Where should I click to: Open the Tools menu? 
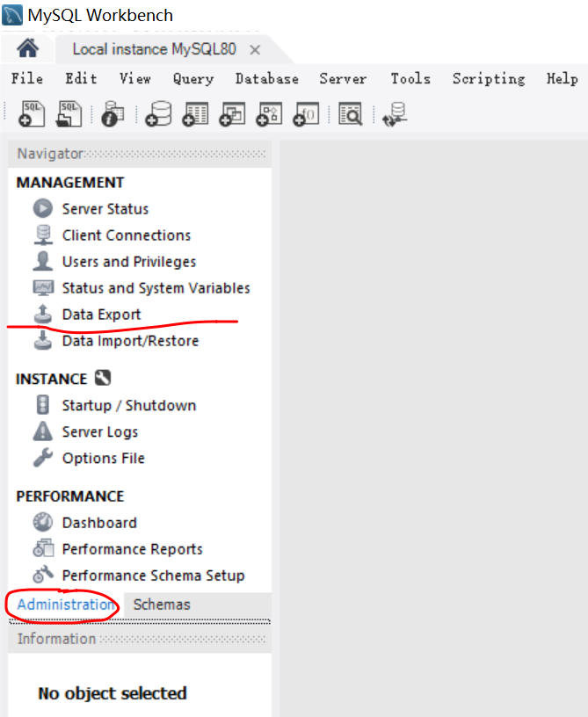[410, 79]
